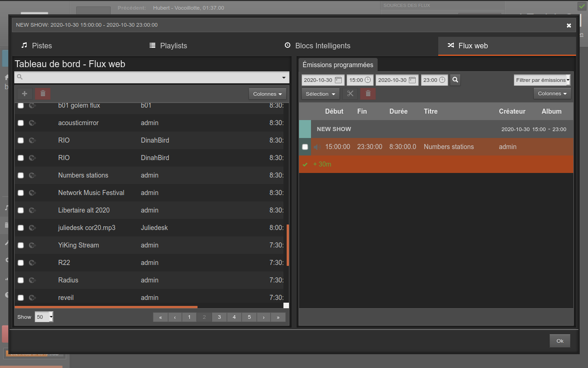Open the Filtrer par émissions dropdown
Viewport: 588px width, 368px height.
tap(542, 80)
